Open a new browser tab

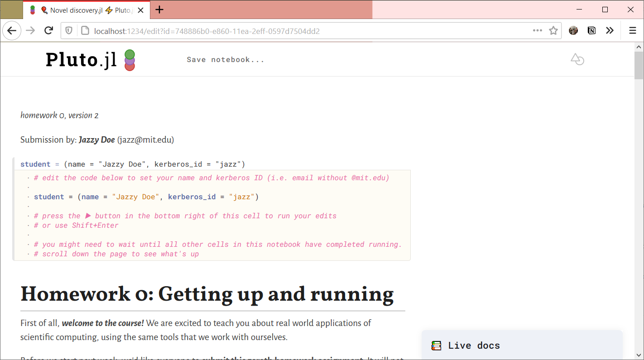pyautogui.click(x=159, y=10)
